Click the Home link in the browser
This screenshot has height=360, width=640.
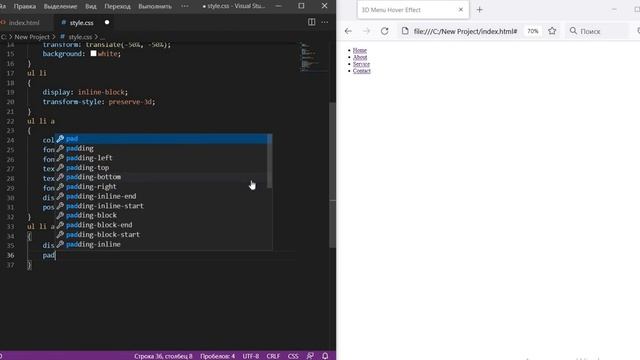click(360, 50)
